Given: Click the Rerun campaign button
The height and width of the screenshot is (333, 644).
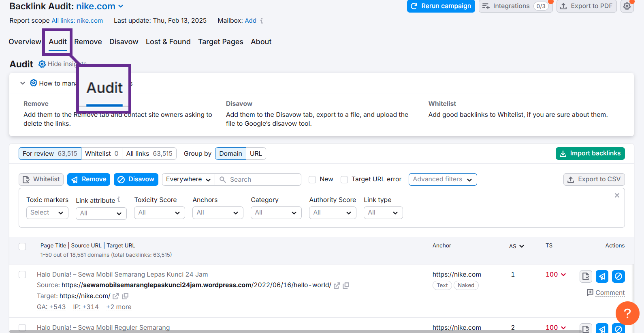Looking at the screenshot, I should coord(441,6).
